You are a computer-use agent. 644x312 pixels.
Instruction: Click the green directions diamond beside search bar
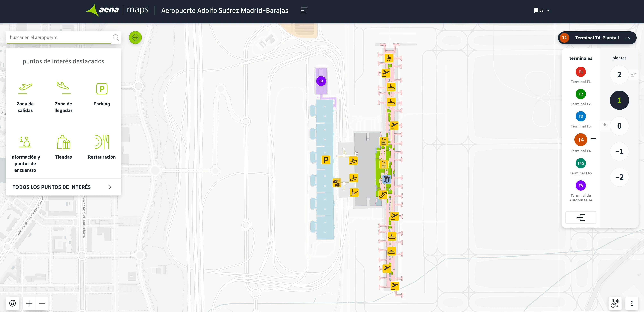[x=135, y=37]
